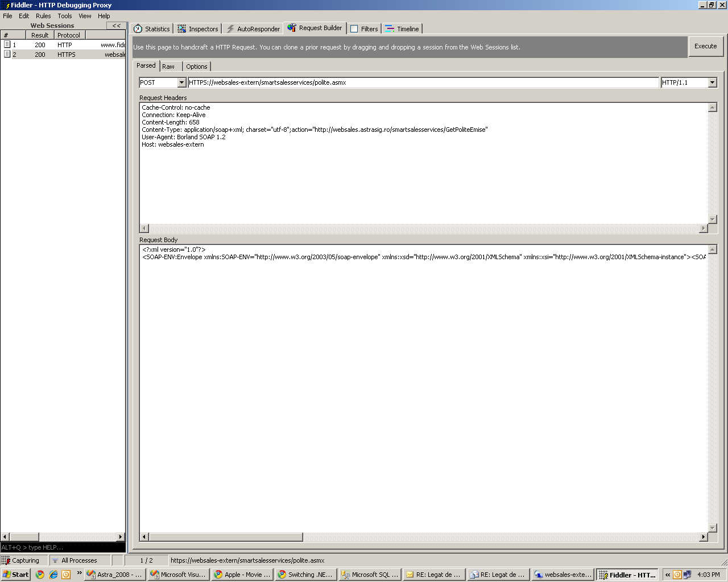This screenshot has height=582, width=728.
Task: Click the Execute button
Action: click(x=705, y=46)
